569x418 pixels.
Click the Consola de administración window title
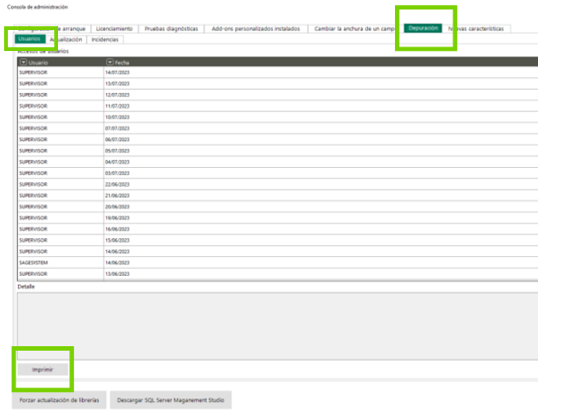pos(37,7)
